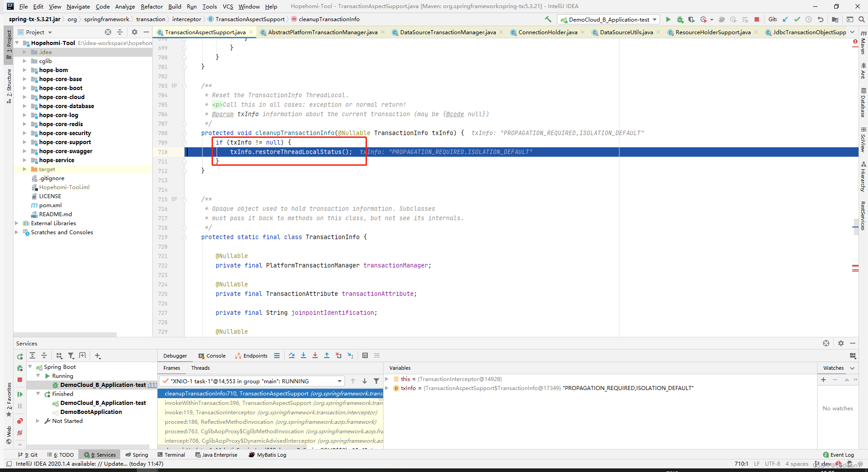Click Evaluate Expression calculator icon

(x=365, y=355)
